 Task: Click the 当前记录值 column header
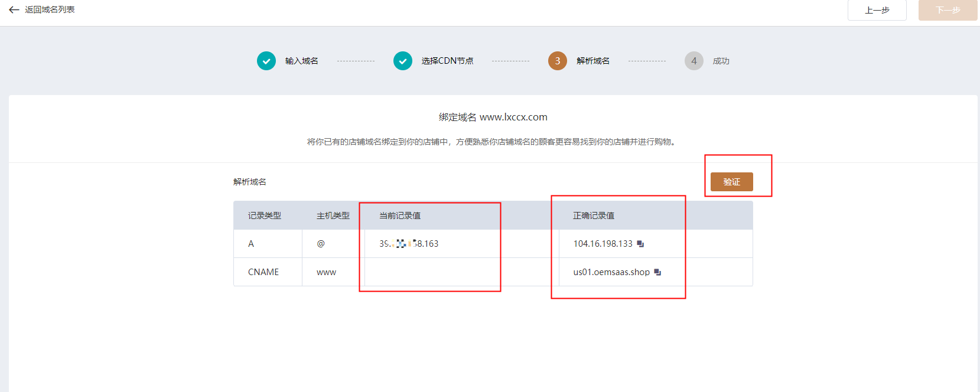[400, 215]
